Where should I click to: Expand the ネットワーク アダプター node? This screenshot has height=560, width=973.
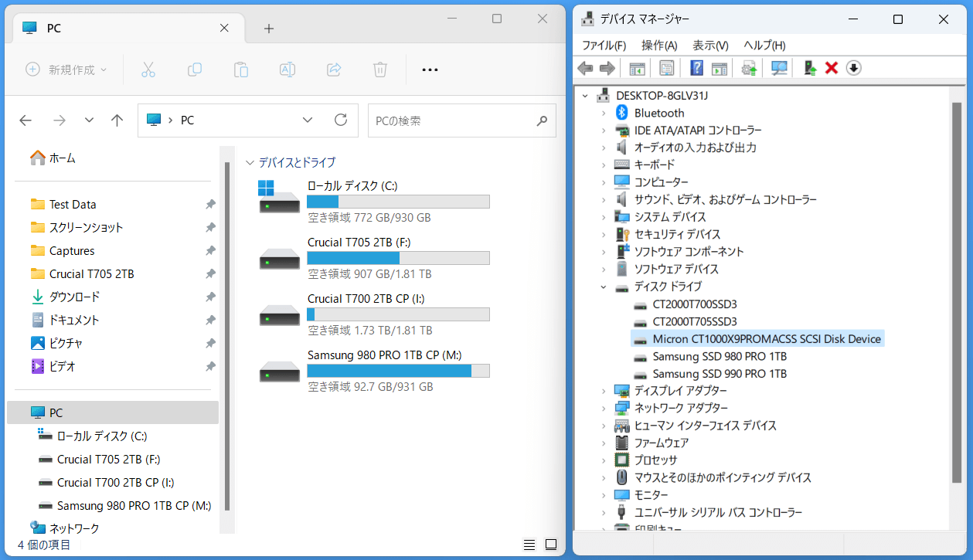pos(604,408)
